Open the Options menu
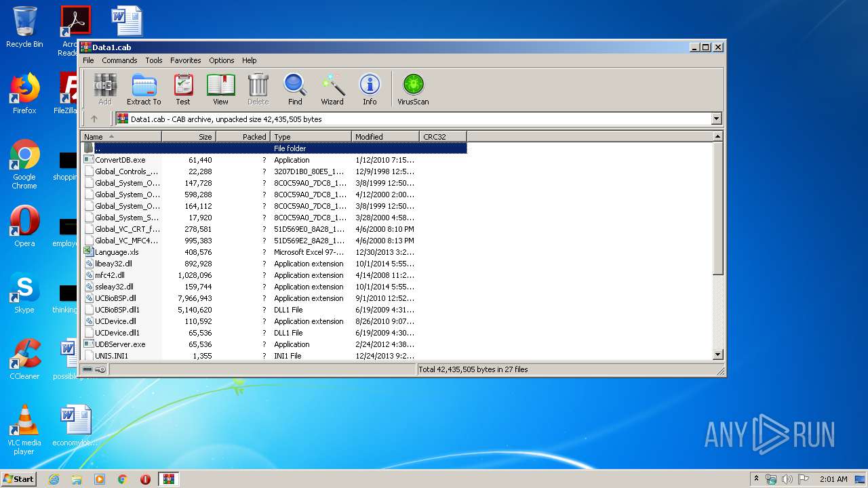Viewport: 868px width, 488px height. 221,60
